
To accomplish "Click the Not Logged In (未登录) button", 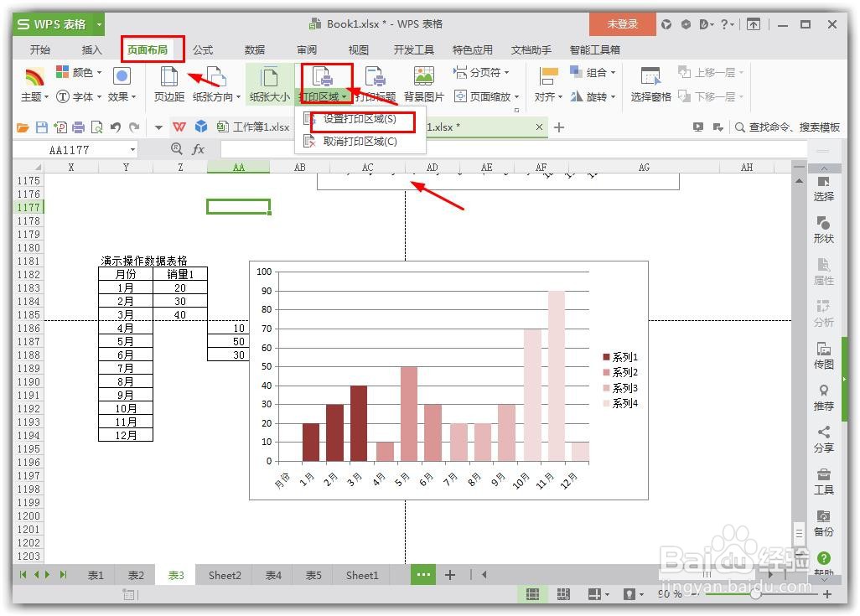I will click(x=623, y=24).
